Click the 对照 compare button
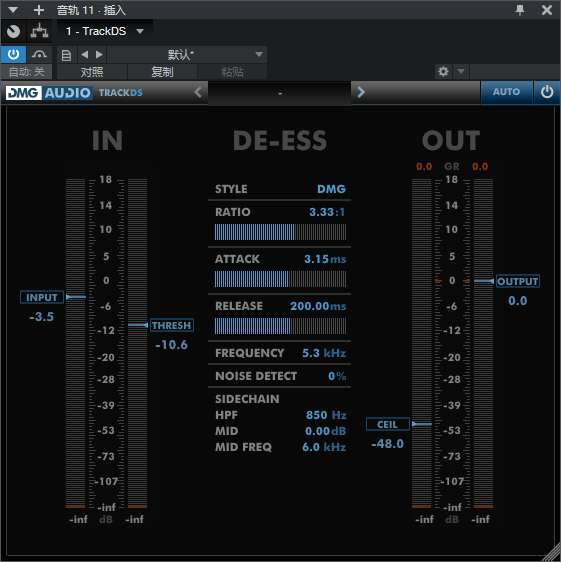 coord(92,72)
